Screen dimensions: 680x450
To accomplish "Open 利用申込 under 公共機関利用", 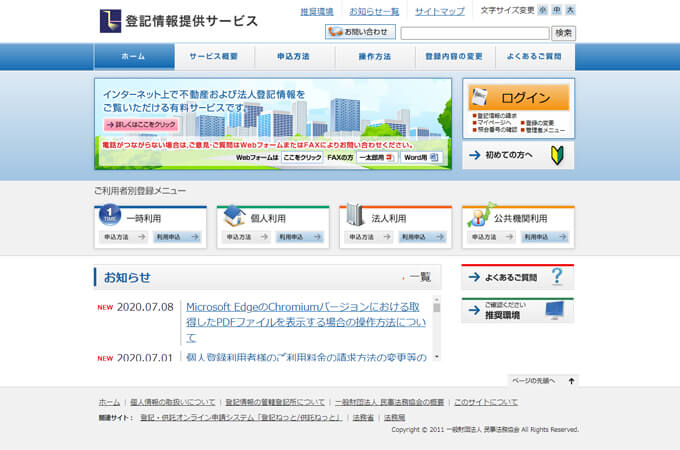I will tap(545, 237).
